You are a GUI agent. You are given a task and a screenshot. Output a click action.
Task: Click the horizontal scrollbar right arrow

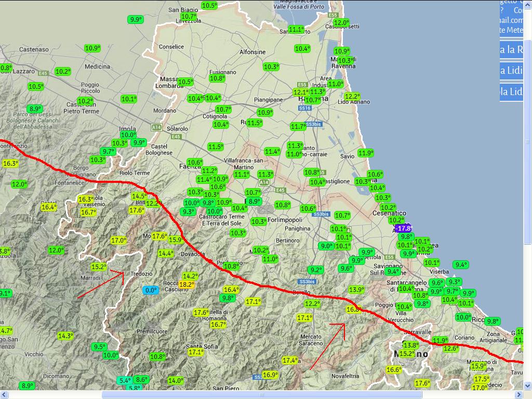click(x=520, y=395)
